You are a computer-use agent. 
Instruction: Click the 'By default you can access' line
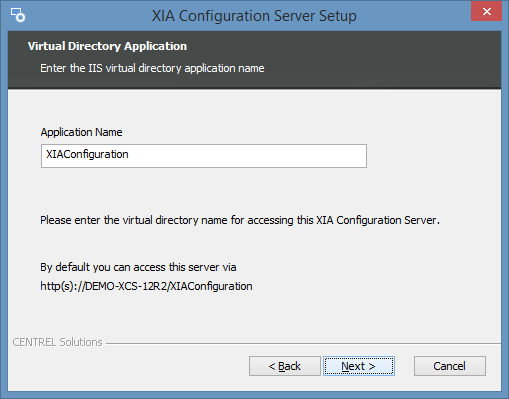coord(138,267)
